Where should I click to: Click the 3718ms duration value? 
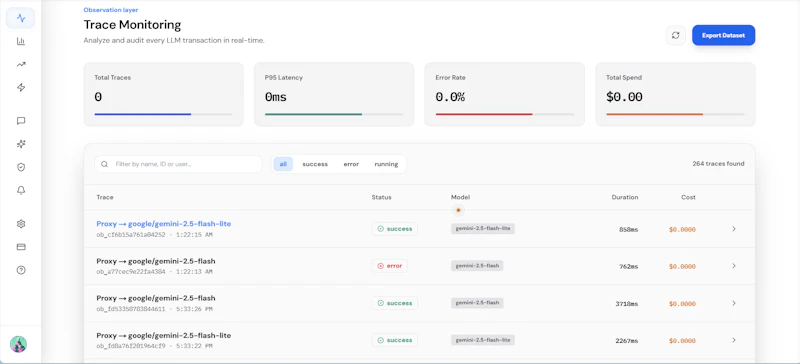tap(627, 304)
